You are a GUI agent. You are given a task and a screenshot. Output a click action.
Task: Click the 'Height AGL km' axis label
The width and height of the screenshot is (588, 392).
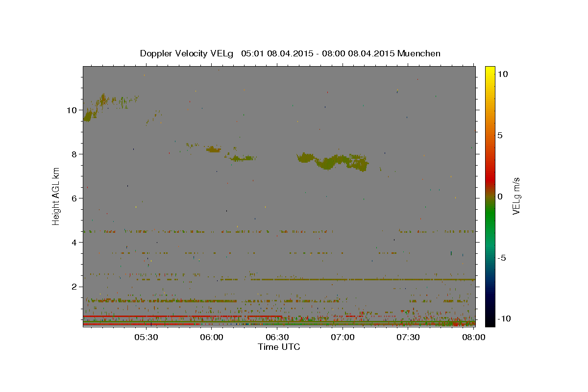click(x=56, y=196)
